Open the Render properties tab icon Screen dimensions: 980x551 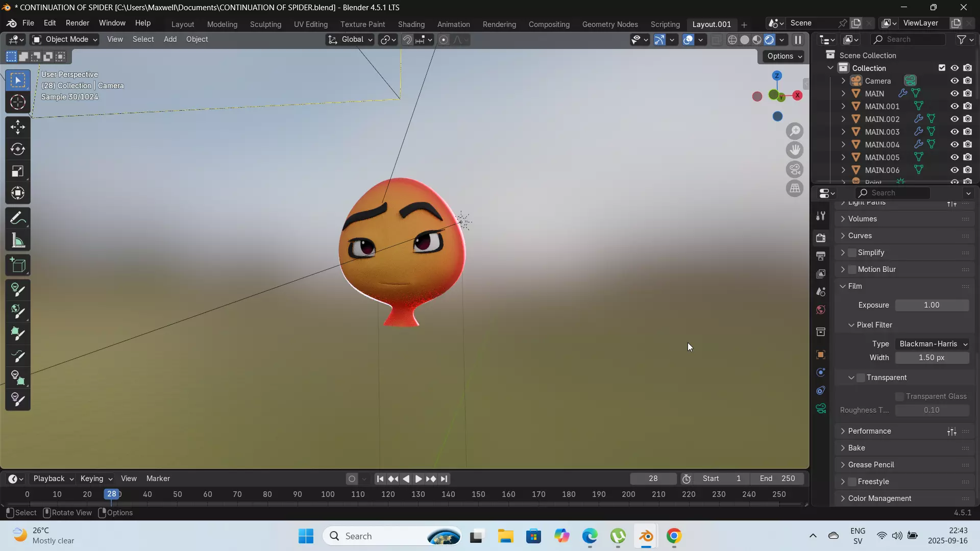coord(821,238)
